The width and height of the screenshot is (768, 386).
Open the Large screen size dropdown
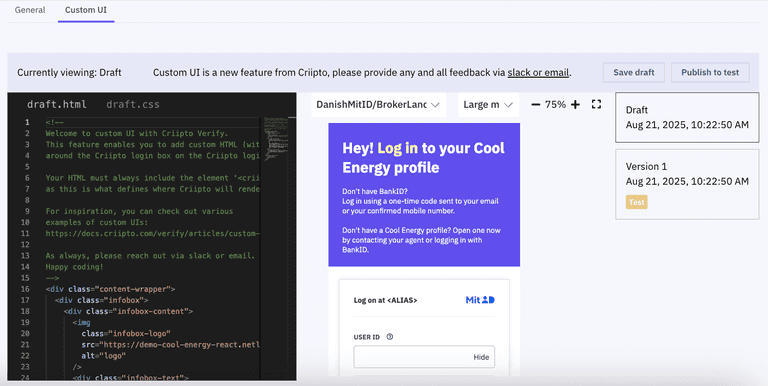pyautogui.click(x=488, y=105)
